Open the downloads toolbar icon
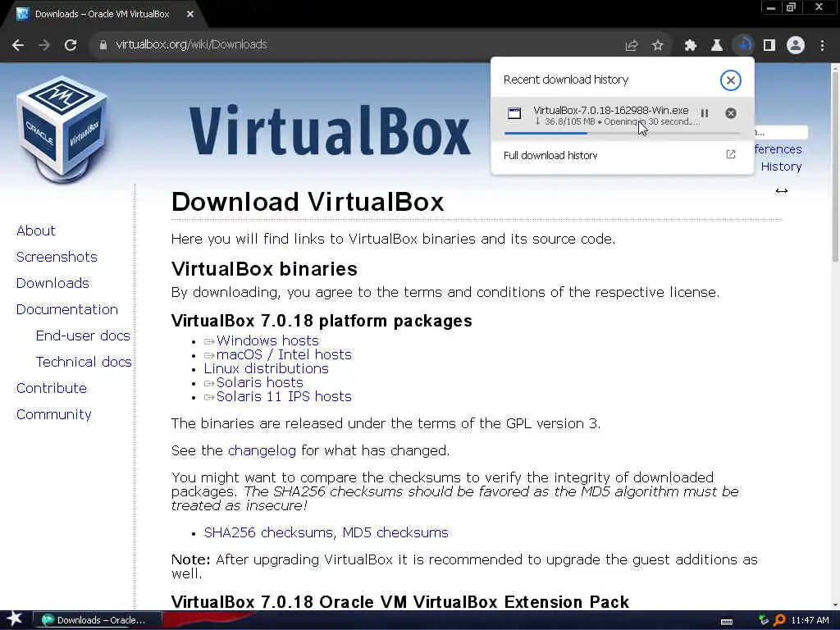Image resolution: width=840 pixels, height=630 pixels. click(743, 46)
